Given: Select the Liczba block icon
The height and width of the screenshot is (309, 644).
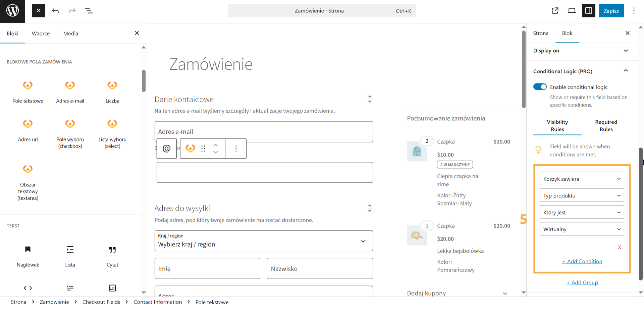Looking at the screenshot, I should point(112,85).
